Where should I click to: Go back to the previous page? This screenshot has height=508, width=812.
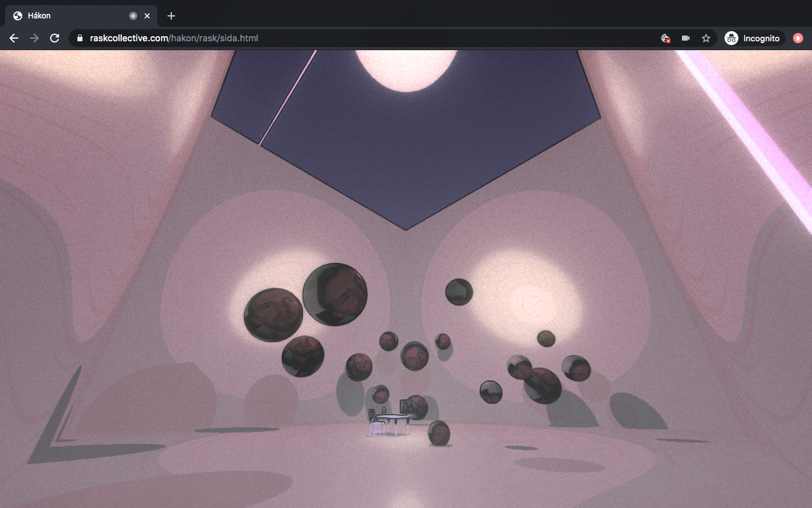tap(14, 38)
